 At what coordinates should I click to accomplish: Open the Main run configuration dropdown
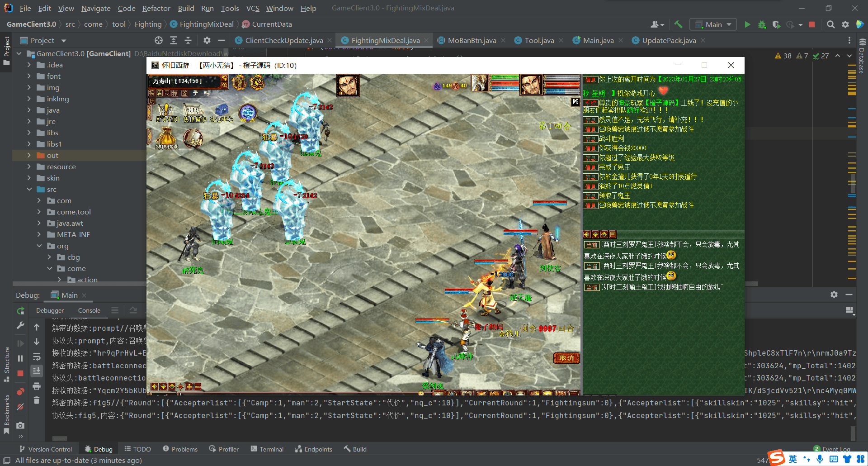(713, 24)
